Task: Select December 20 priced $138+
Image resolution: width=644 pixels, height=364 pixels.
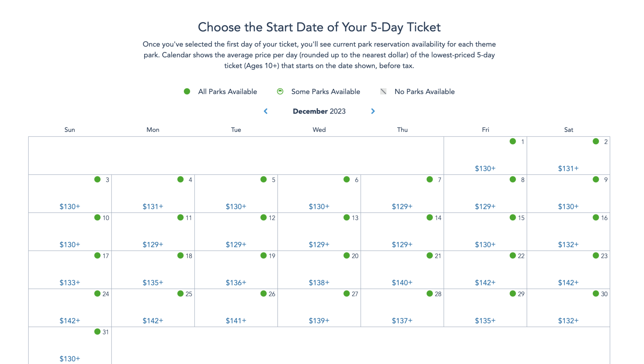Action: pos(319,270)
